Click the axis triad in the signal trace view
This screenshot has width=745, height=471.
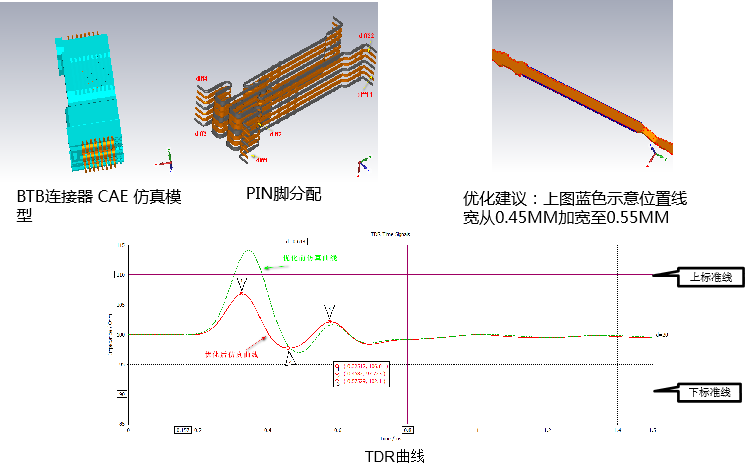[x=657, y=152]
